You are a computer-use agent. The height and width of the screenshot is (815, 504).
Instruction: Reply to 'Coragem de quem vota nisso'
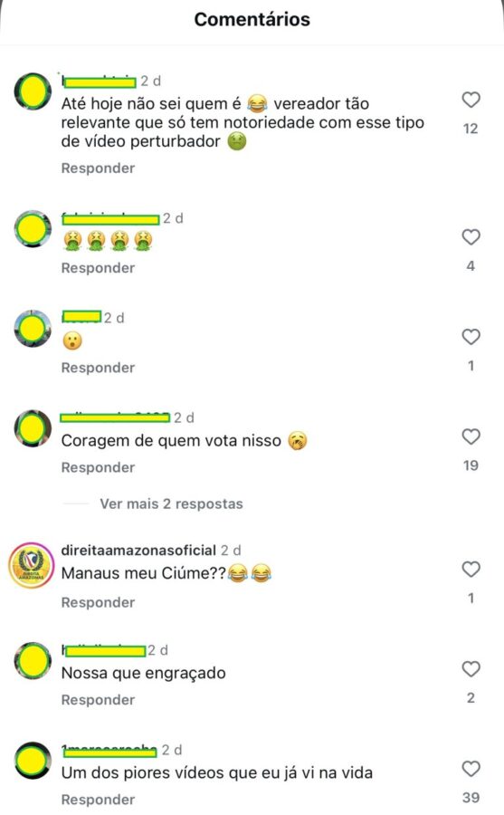click(99, 467)
